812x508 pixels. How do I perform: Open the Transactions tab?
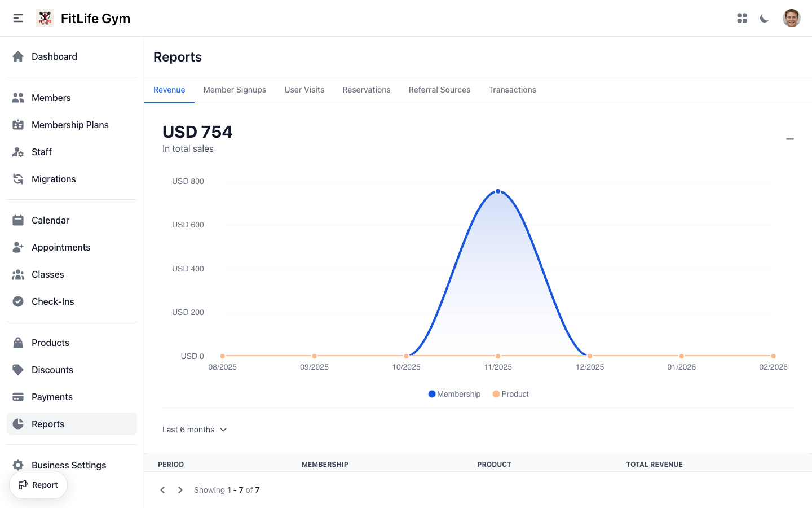(x=512, y=90)
